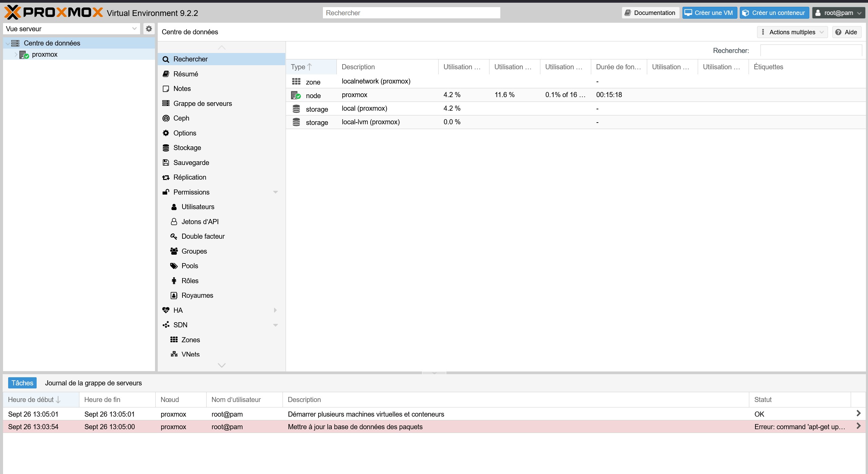The image size is (868, 474).
Task: Sort by the Étiquettes column header
Action: click(807, 67)
